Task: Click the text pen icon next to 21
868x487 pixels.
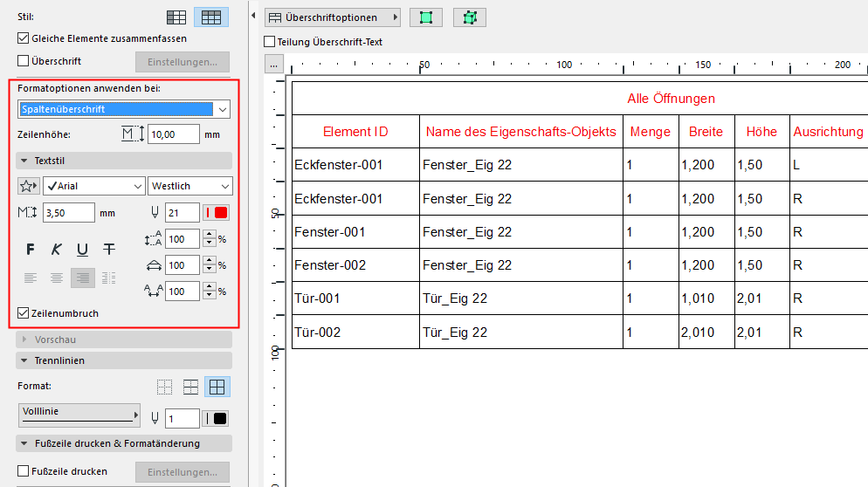Action: click(x=155, y=212)
